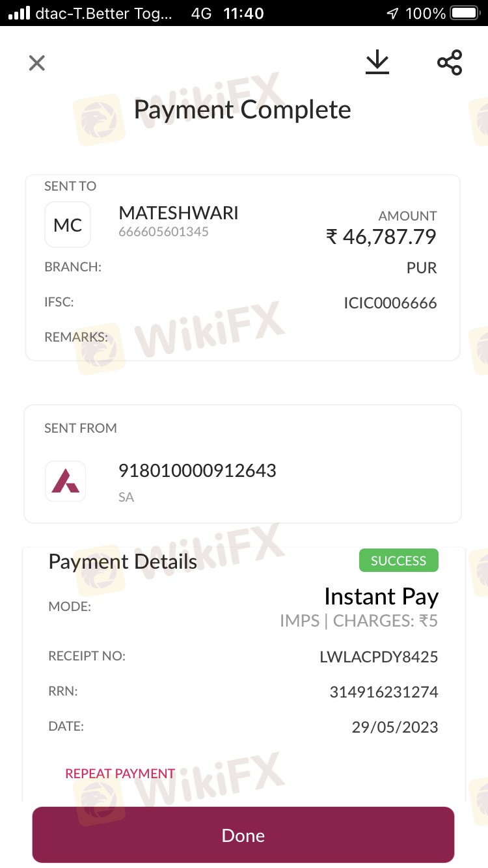The width and height of the screenshot is (488, 868).
Task: Tap the sender account number 918010000912643
Action: [197, 470]
